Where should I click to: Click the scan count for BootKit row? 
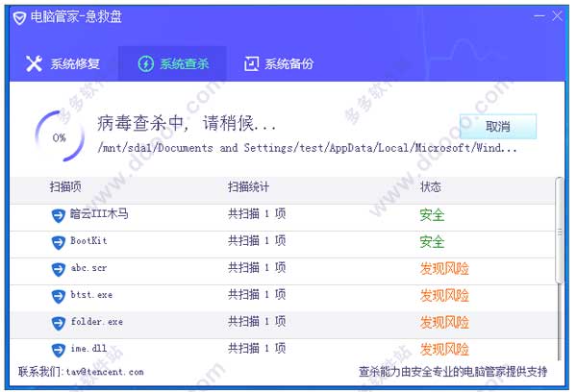[257, 241]
